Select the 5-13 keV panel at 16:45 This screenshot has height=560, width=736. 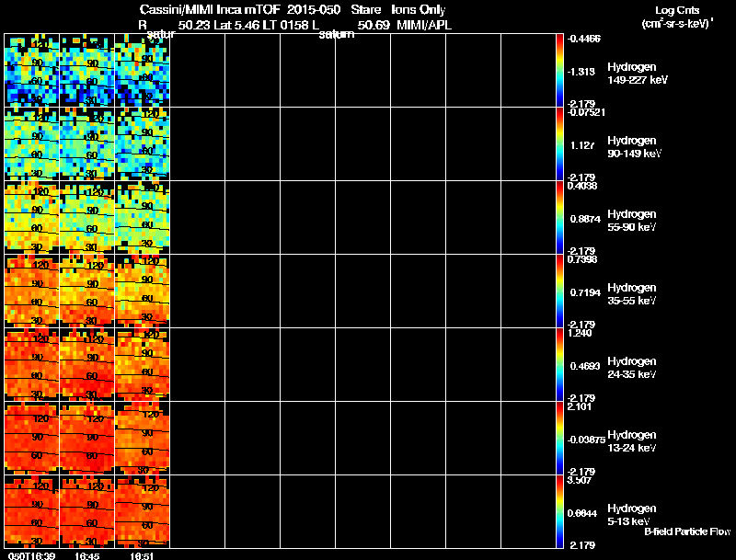(x=86, y=511)
